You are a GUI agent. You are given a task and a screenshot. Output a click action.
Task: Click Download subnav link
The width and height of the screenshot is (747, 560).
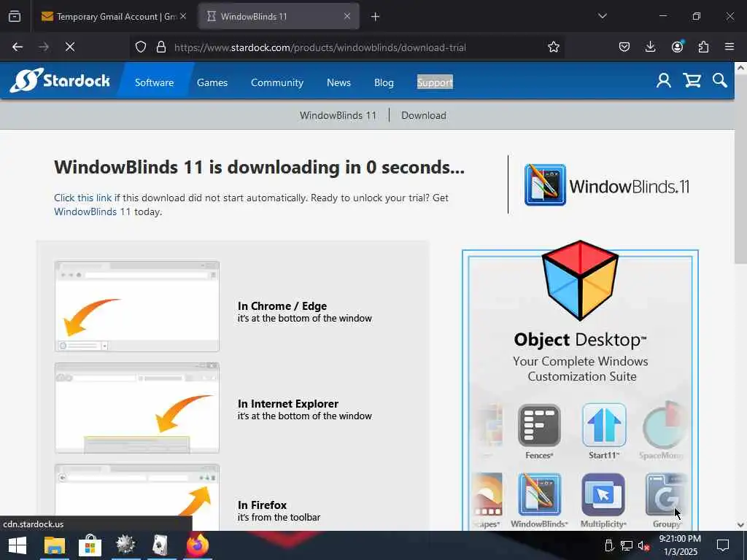click(424, 115)
